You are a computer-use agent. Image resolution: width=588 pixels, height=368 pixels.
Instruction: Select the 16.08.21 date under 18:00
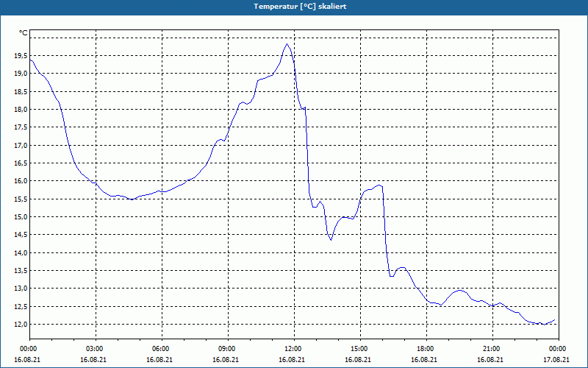(x=424, y=359)
